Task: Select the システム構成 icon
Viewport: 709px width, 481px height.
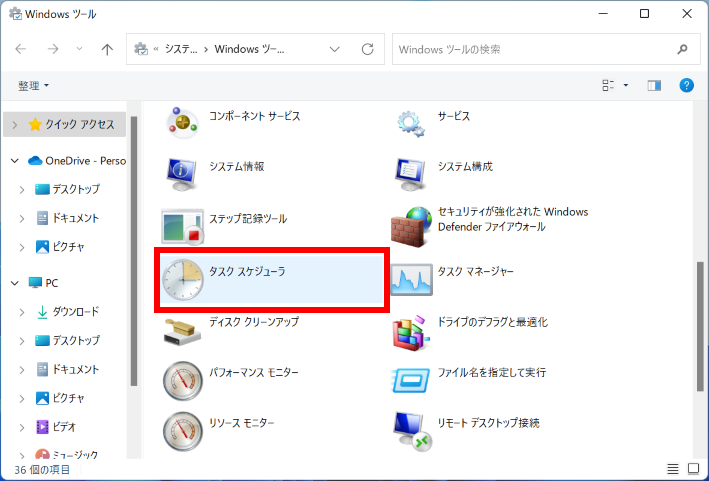Action: click(411, 174)
